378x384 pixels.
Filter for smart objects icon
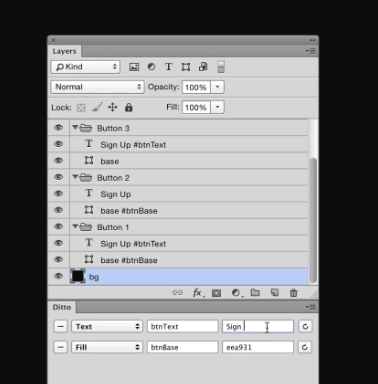pos(203,67)
